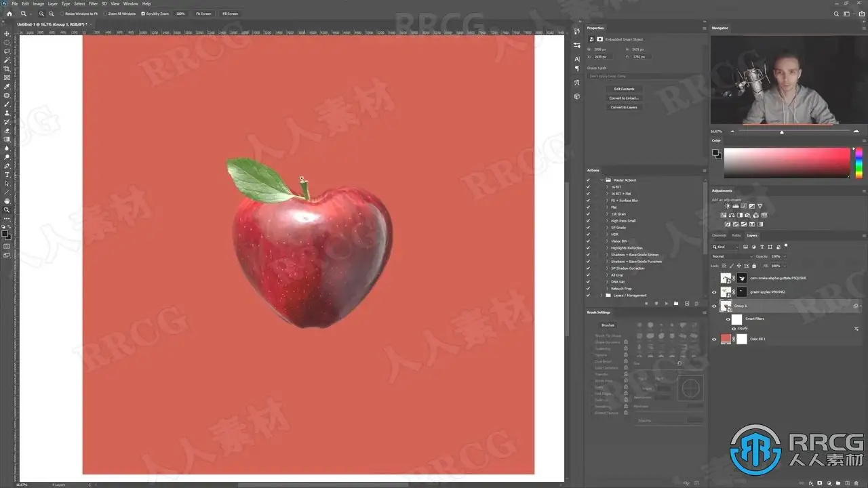
Task: Switch to the Channels tab
Action: [719, 235]
